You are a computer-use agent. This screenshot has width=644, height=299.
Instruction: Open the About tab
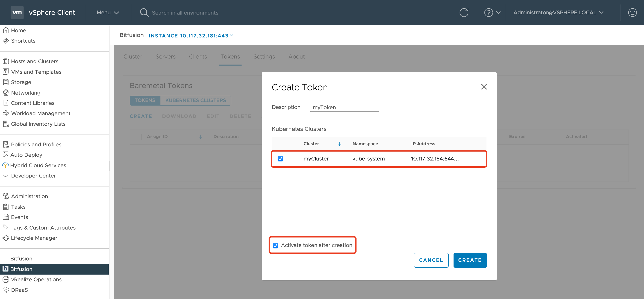296,56
